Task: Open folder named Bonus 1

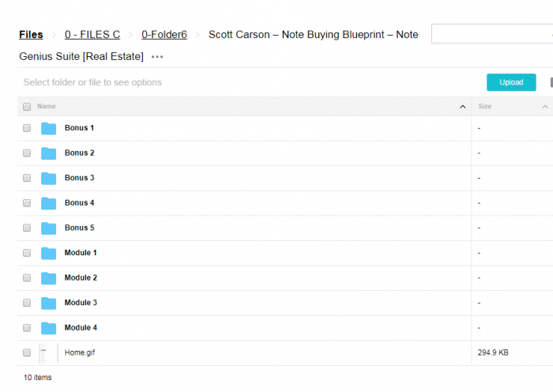Action: (79, 128)
